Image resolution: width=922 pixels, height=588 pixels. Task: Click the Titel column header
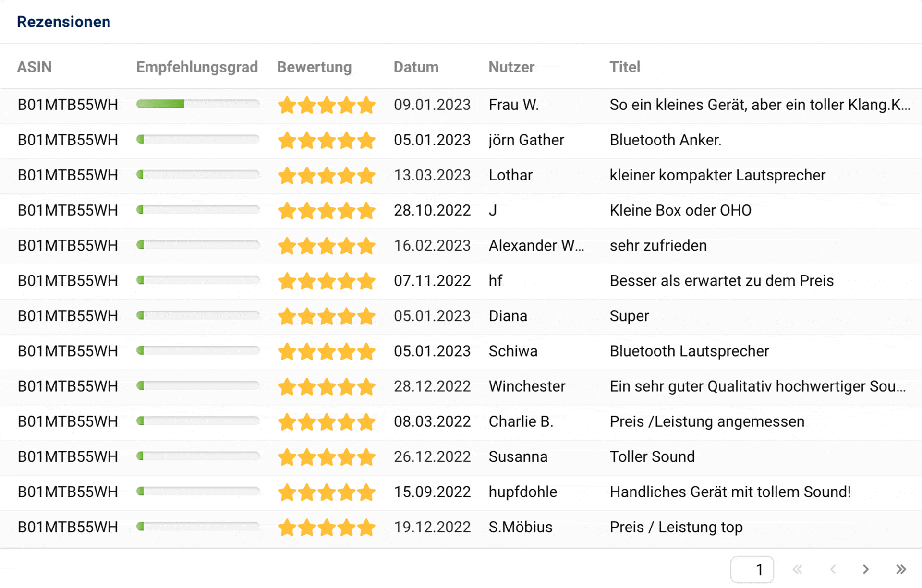(625, 67)
